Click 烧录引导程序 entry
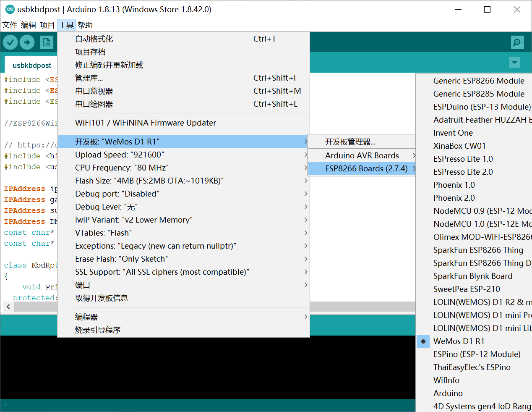Viewport: 532px width, 412px height. (183, 330)
